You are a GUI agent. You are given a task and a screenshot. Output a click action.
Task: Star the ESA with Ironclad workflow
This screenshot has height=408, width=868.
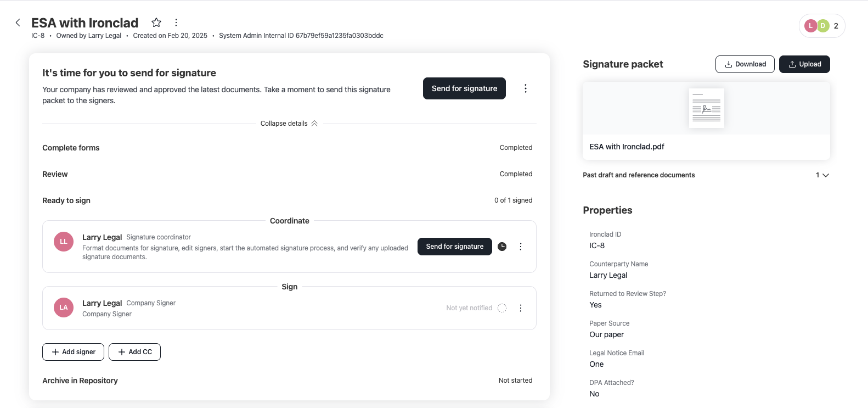pos(156,22)
